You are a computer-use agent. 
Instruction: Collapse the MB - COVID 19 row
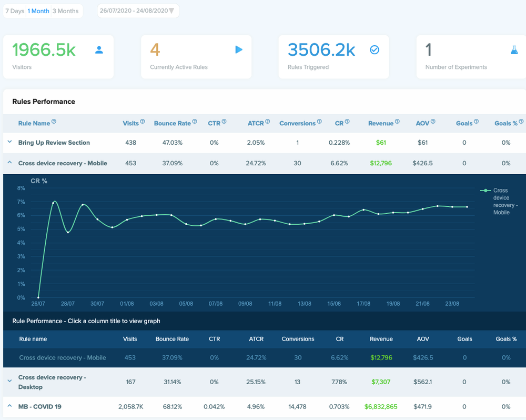(x=9, y=406)
